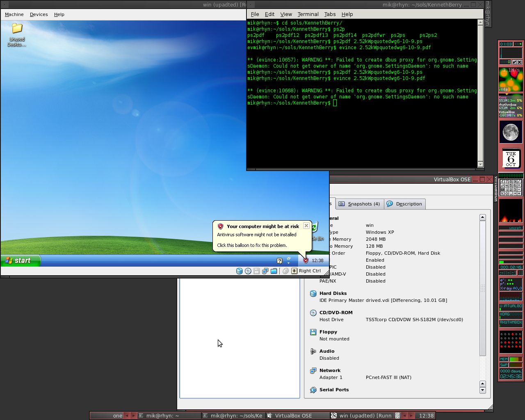Open the Help menu in the terminal window
525x420 pixels.
pos(347,14)
